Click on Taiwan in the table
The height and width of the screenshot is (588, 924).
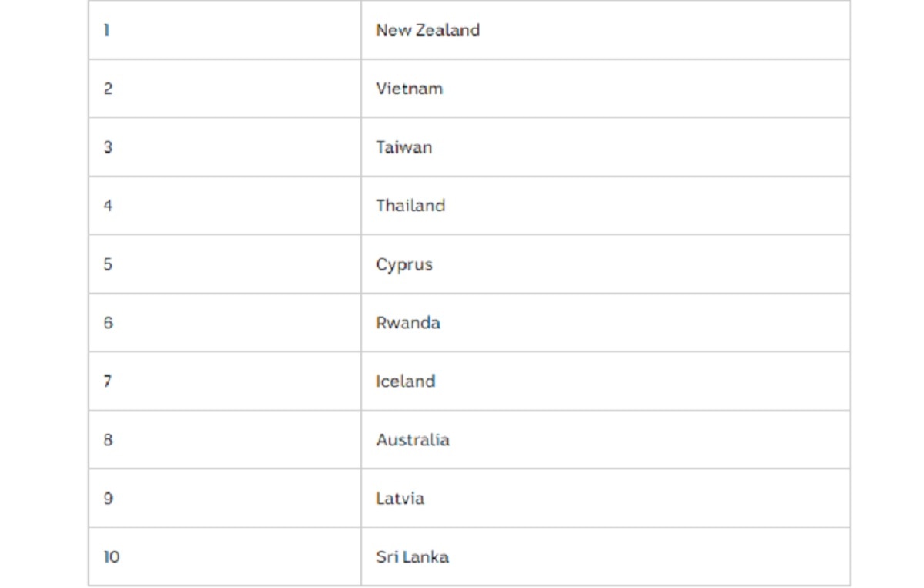pos(403,147)
